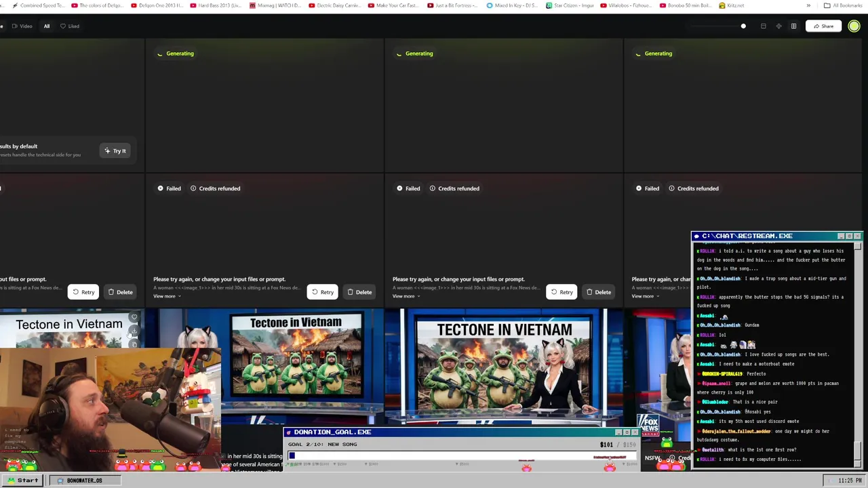Image resolution: width=868 pixels, height=488 pixels.
Task: Open the 'Make Your Car Fast...' bookmark
Action: pos(395,5)
